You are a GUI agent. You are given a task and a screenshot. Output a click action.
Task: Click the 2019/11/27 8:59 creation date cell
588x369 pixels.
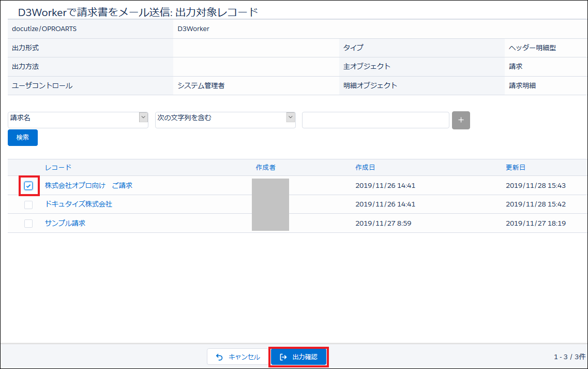tap(383, 224)
